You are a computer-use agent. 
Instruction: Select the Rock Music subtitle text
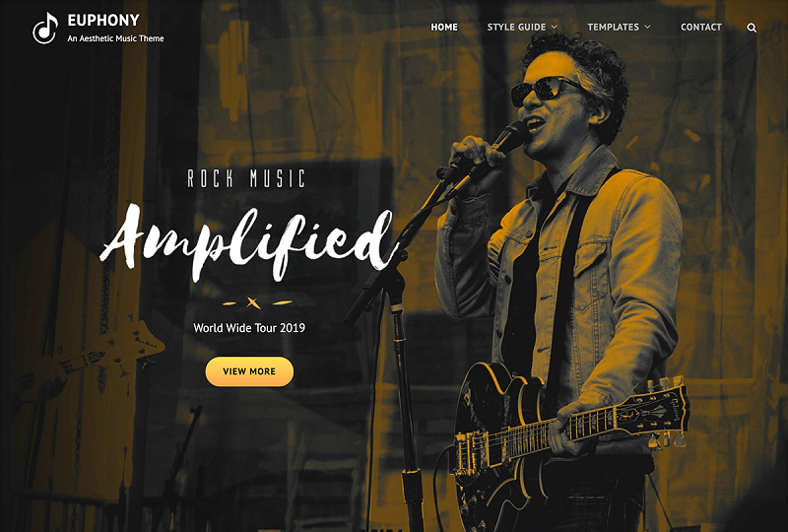point(246,178)
